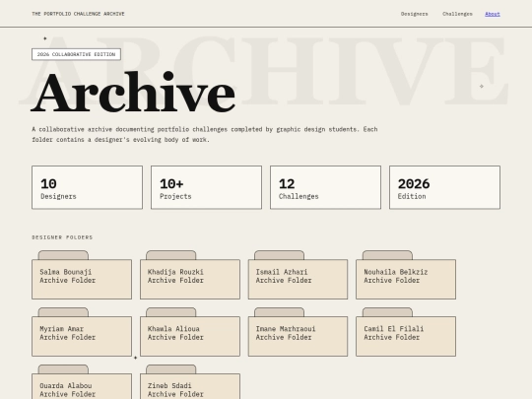Open Nouhaila Belkziz's archive folder
This screenshot has height=399, width=532.
tap(406, 275)
